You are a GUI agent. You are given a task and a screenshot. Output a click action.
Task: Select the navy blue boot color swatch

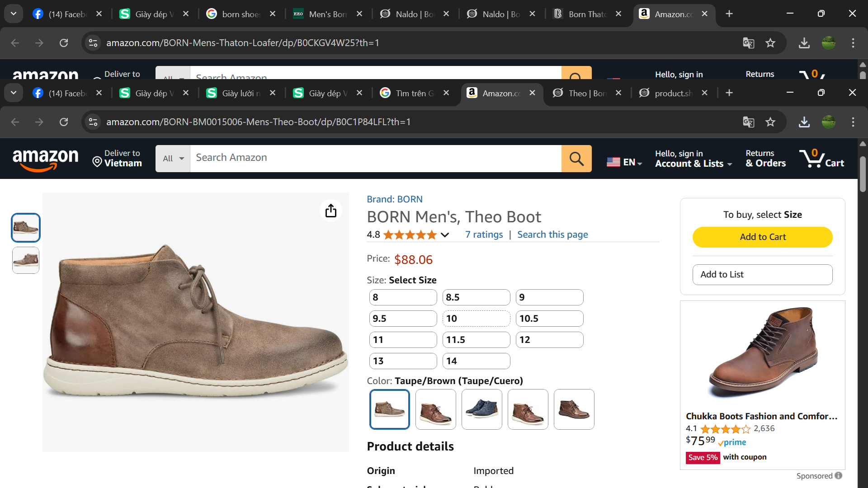(482, 409)
